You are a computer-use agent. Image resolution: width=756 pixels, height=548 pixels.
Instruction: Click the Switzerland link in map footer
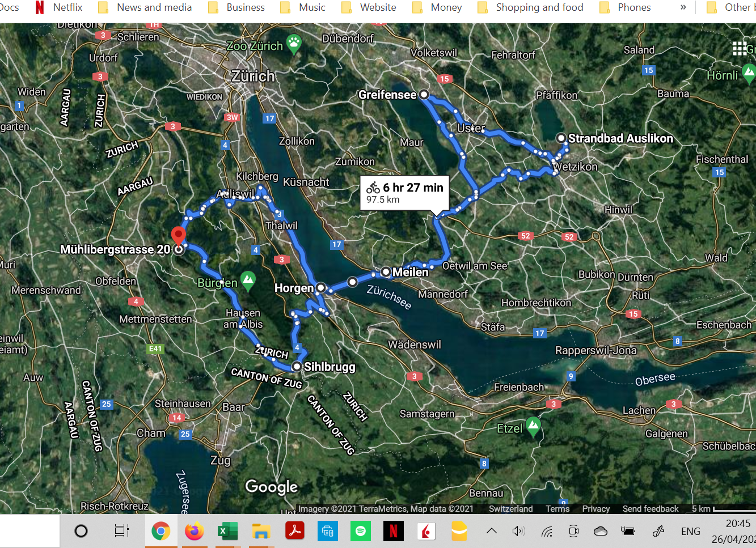(x=510, y=509)
